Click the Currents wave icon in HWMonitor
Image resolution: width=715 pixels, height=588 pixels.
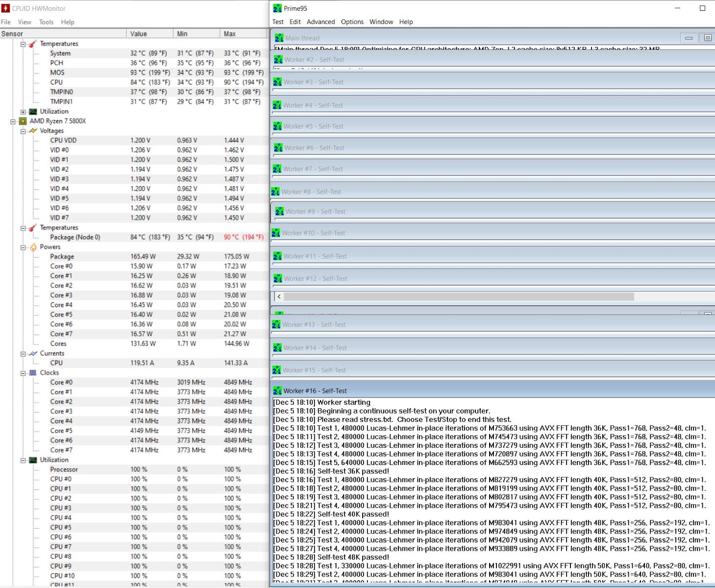pyautogui.click(x=33, y=353)
